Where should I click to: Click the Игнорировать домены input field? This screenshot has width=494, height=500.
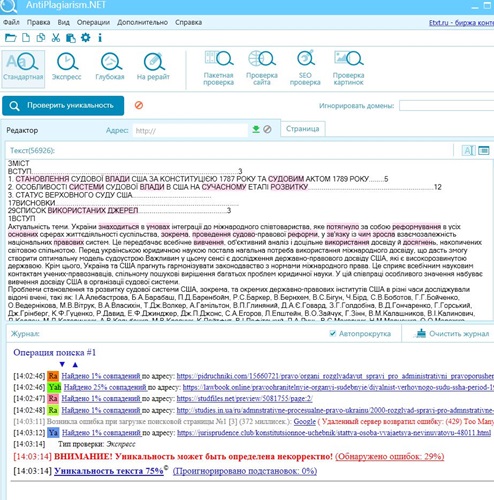pos(446,106)
